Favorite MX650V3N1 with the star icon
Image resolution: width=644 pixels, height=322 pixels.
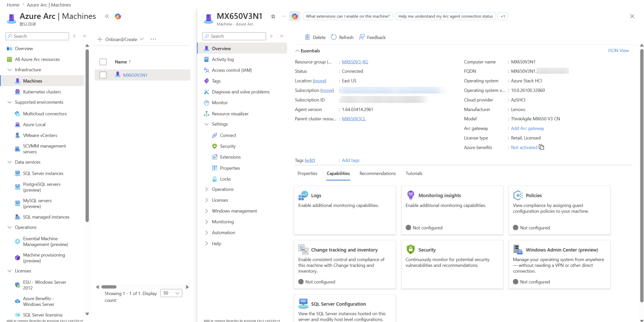point(273,16)
